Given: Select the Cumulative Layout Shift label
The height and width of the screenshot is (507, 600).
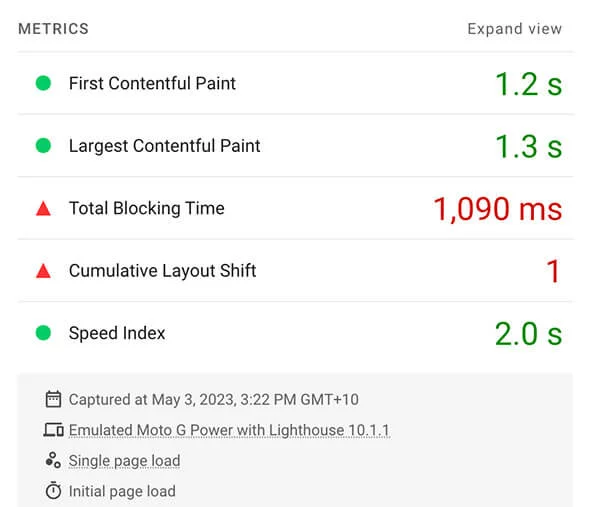Looking at the screenshot, I should [163, 271].
